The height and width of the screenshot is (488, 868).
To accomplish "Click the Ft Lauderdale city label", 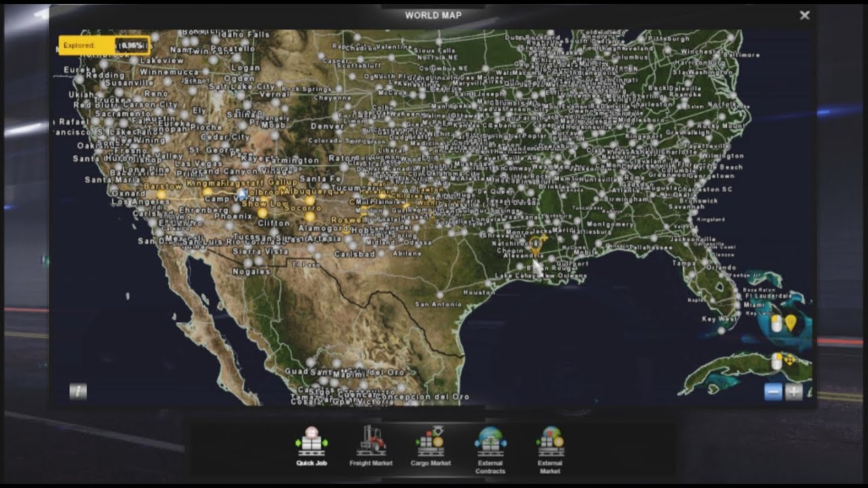I will (x=768, y=296).
